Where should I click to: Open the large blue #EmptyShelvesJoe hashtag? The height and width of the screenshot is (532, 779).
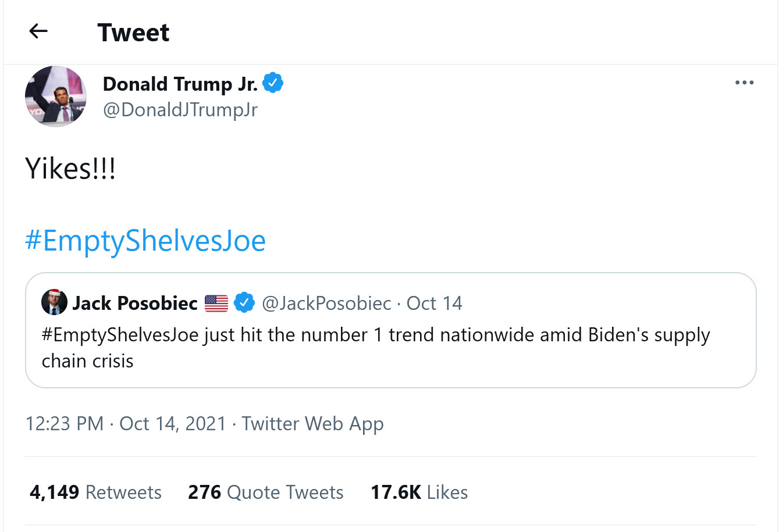[x=145, y=240]
